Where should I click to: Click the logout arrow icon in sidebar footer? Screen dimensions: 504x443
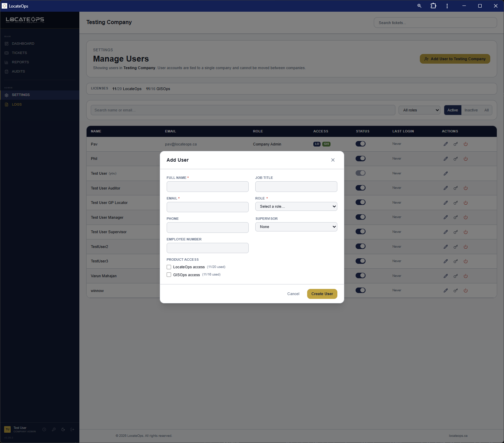coord(72,429)
